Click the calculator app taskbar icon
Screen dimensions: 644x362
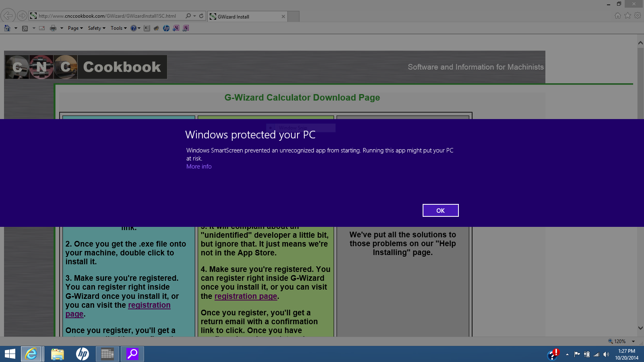point(107,354)
